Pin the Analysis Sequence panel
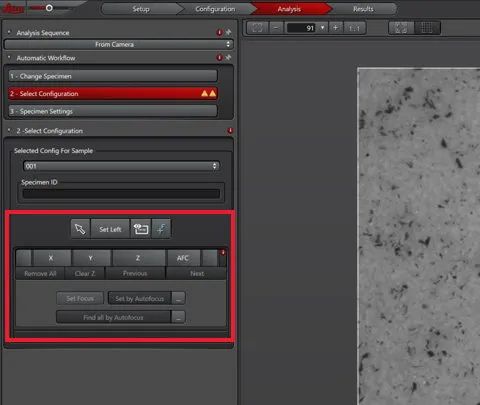Viewport: 480px width, 405px height. coord(228,32)
